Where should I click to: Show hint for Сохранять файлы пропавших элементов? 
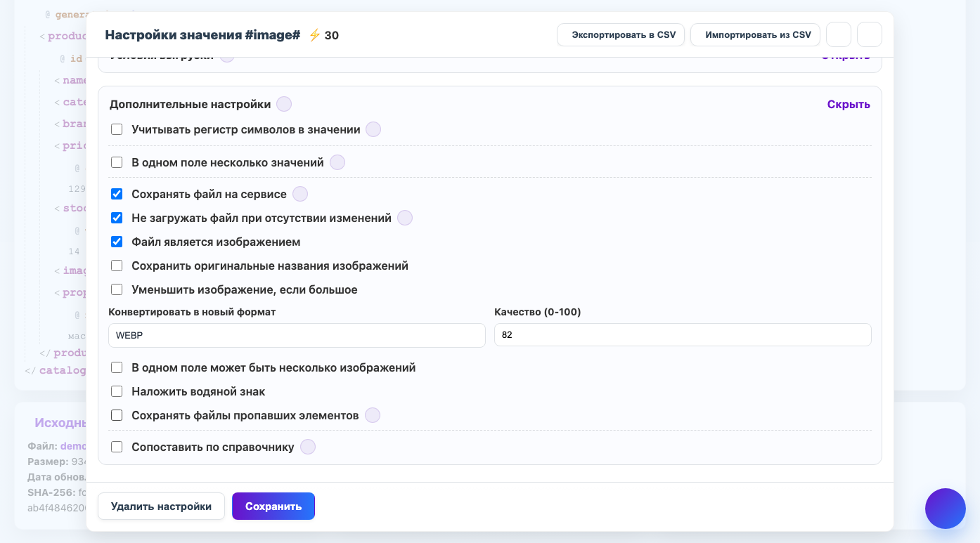point(373,415)
